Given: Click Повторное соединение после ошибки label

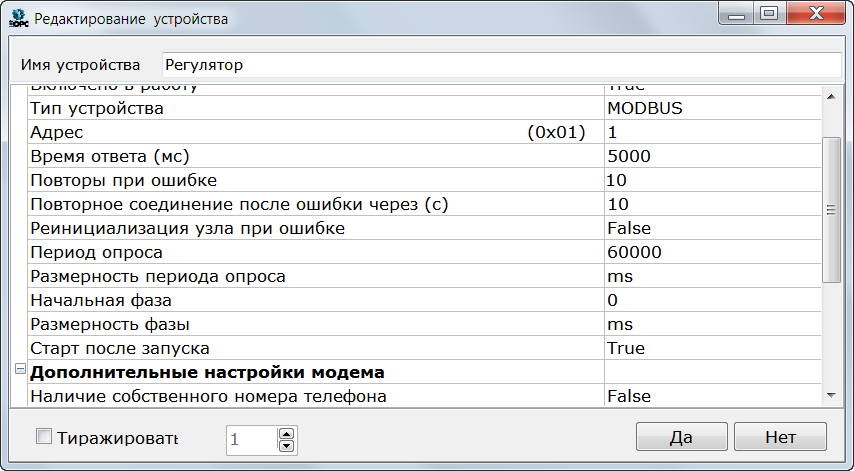Looking at the screenshot, I should click(x=239, y=204).
